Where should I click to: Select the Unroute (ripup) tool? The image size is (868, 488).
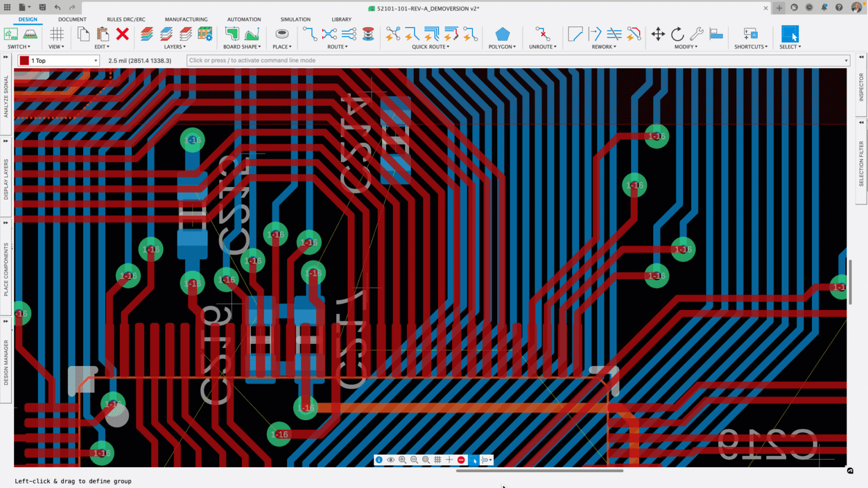pos(542,34)
